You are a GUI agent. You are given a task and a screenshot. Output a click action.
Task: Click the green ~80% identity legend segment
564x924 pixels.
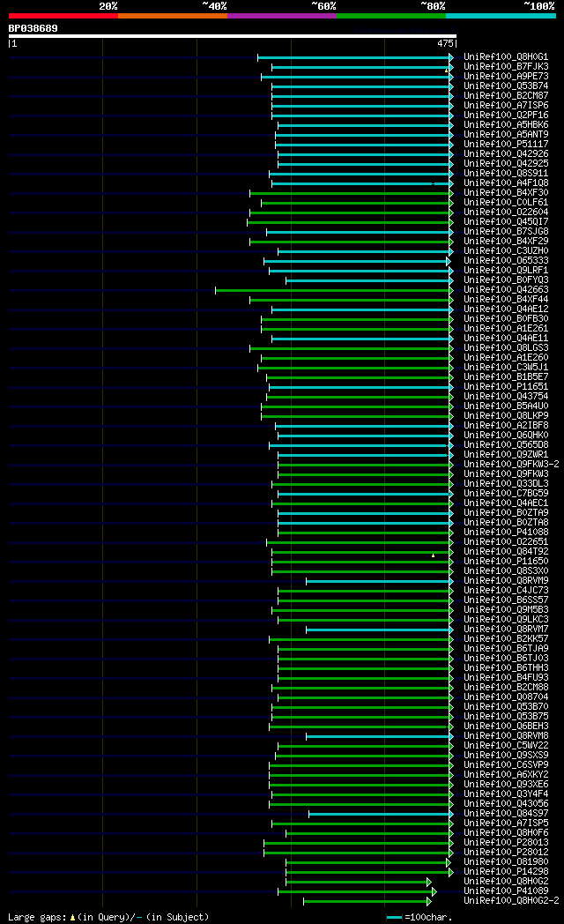[x=391, y=16]
